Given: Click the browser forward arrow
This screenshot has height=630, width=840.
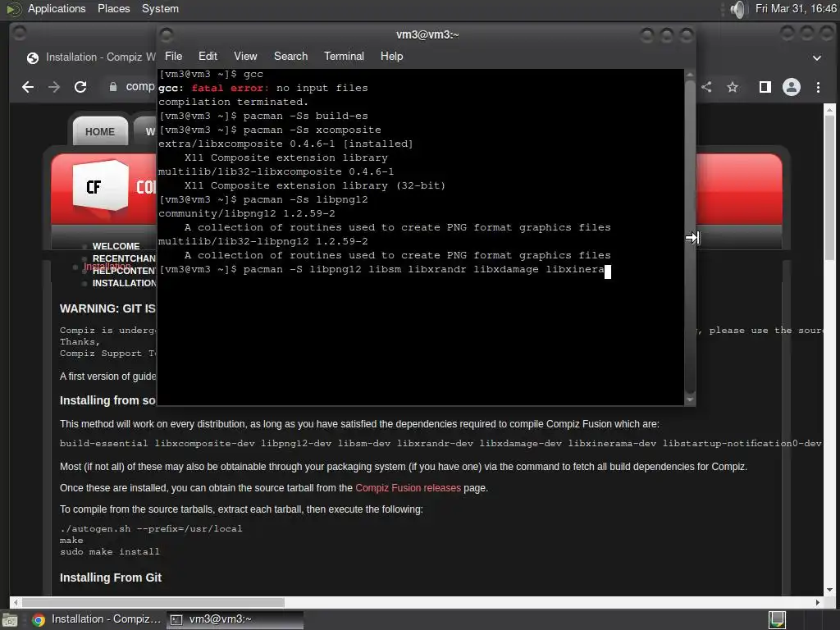Looking at the screenshot, I should (x=54, y=87).
